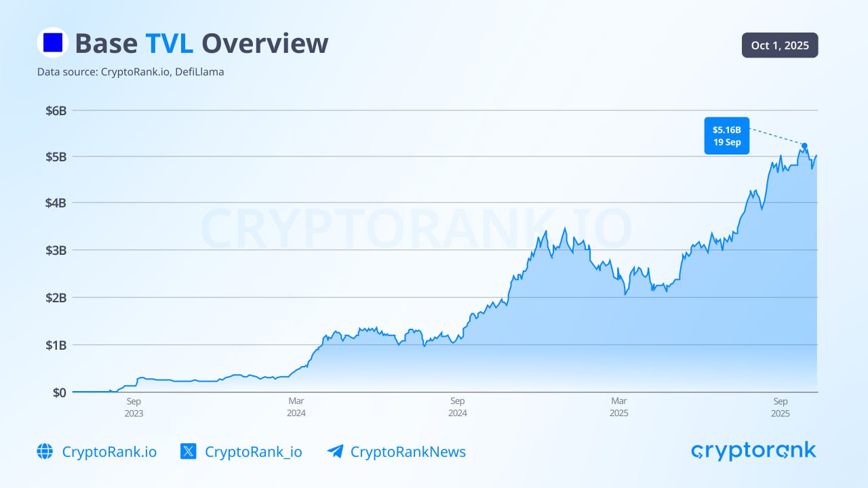This screenshot has width=868, height=488.
Task: Click the globe icon beside CryptoRank.io
Action: [x=45, y=451]
